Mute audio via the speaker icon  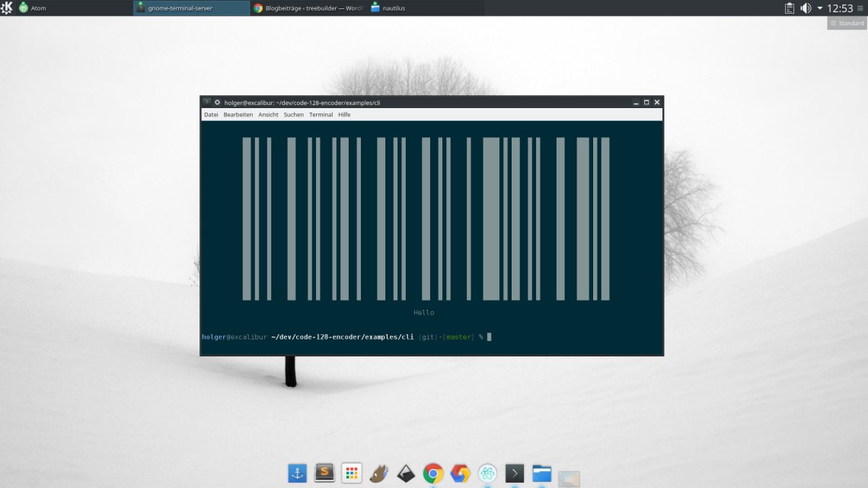806,8
